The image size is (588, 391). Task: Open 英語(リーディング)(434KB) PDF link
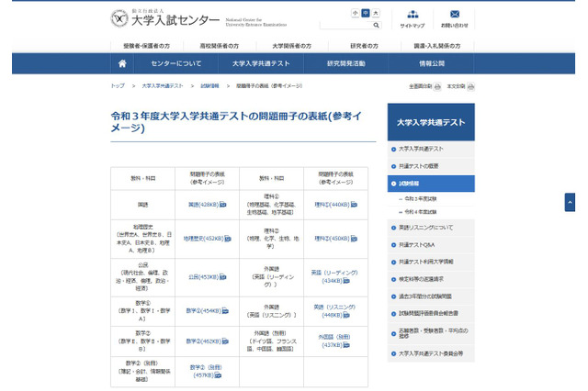pos(334,277)
